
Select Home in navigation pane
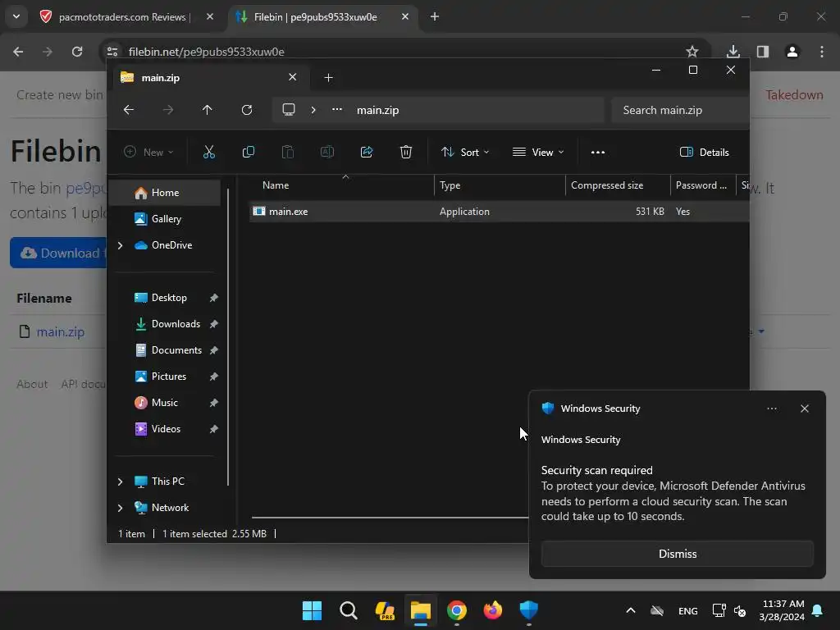pyautogui.click(x=165, y=193)
